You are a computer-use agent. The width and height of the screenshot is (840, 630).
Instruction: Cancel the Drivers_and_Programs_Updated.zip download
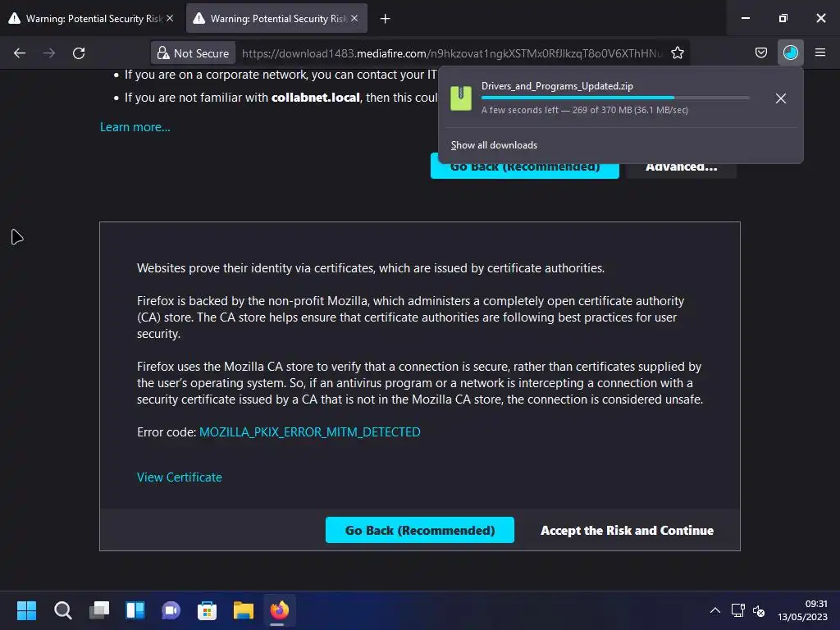(781, 98)
